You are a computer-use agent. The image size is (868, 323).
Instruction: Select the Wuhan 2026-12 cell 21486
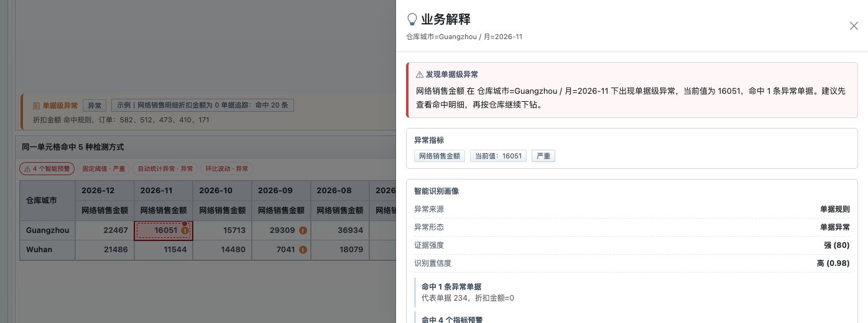pos(104,250)
